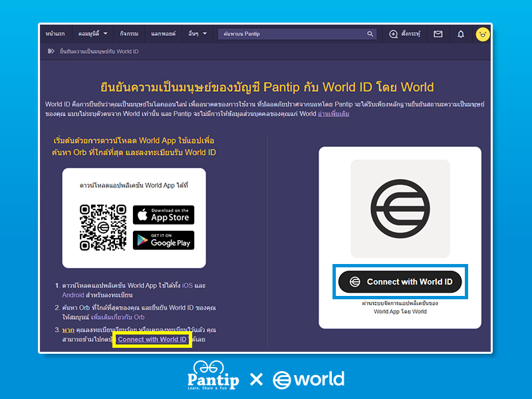The image size is (532, 399).
Task: Click the World App QR code
Action: 103,227
